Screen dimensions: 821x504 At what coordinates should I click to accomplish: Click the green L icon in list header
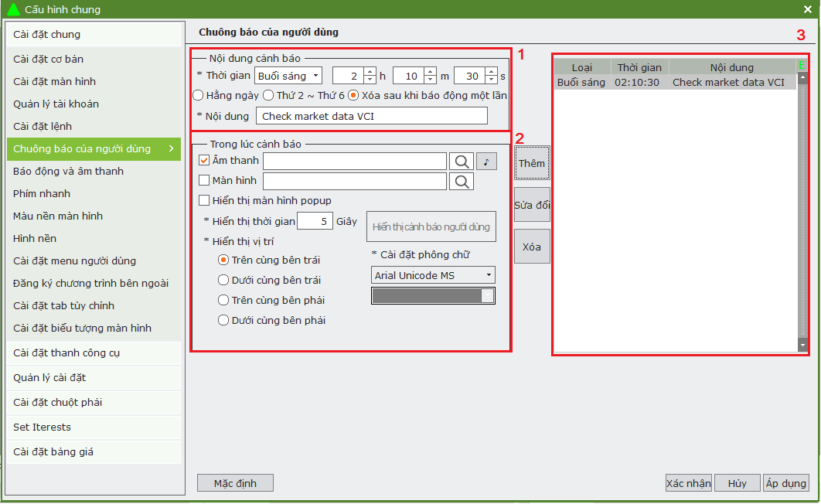pos(802,66)
